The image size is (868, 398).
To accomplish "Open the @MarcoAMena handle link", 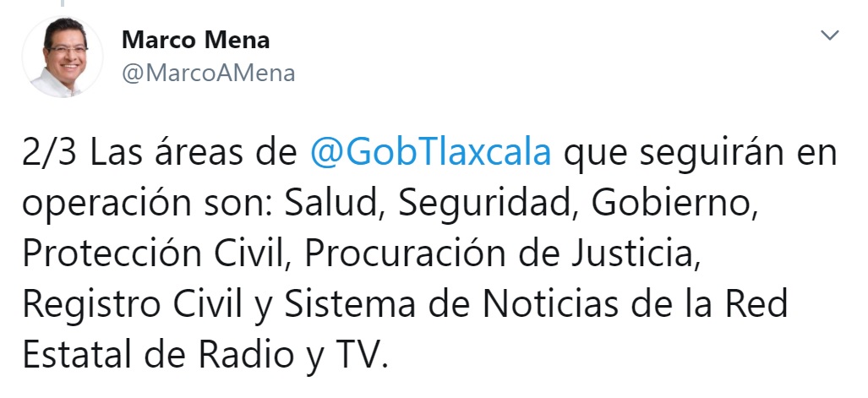I will click(x=208, y=74).
